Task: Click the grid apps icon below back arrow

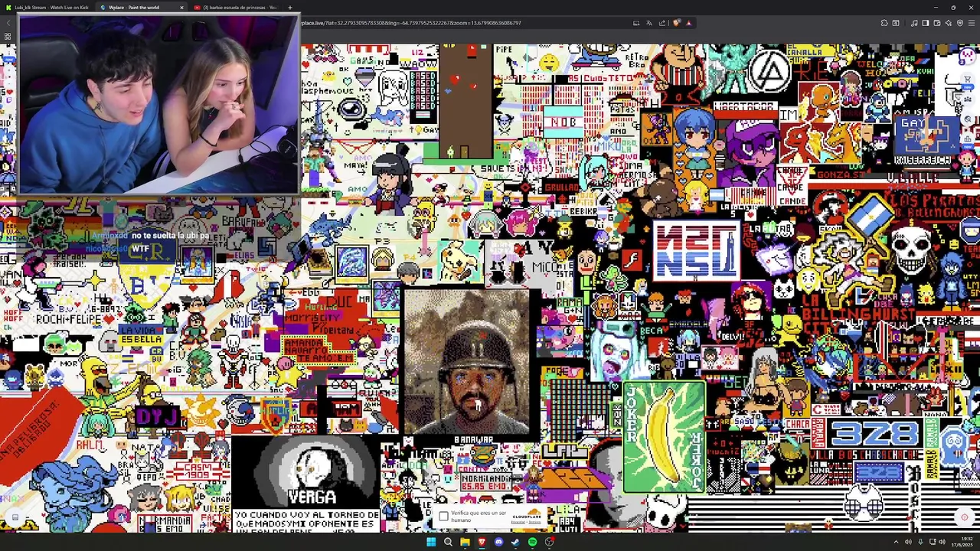Action: pyautogui.click(x=8, y=37)
